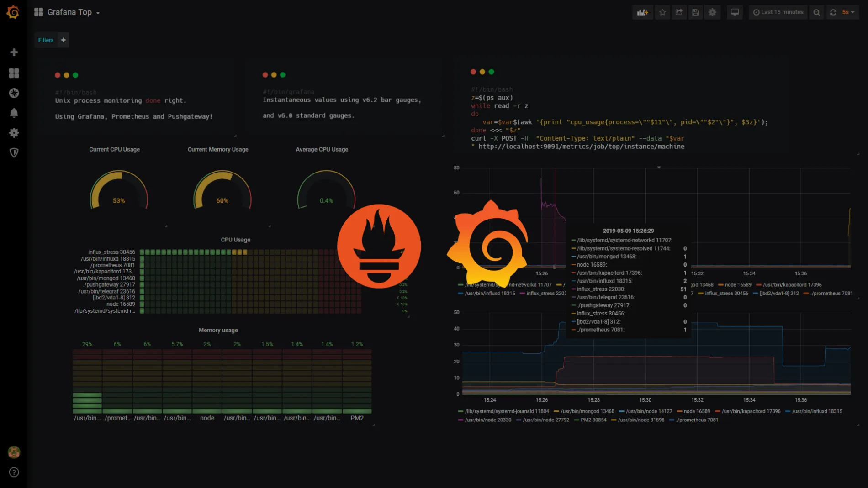
Task: Click the 15:28 tick on lower graph
Action: (593, 400)
